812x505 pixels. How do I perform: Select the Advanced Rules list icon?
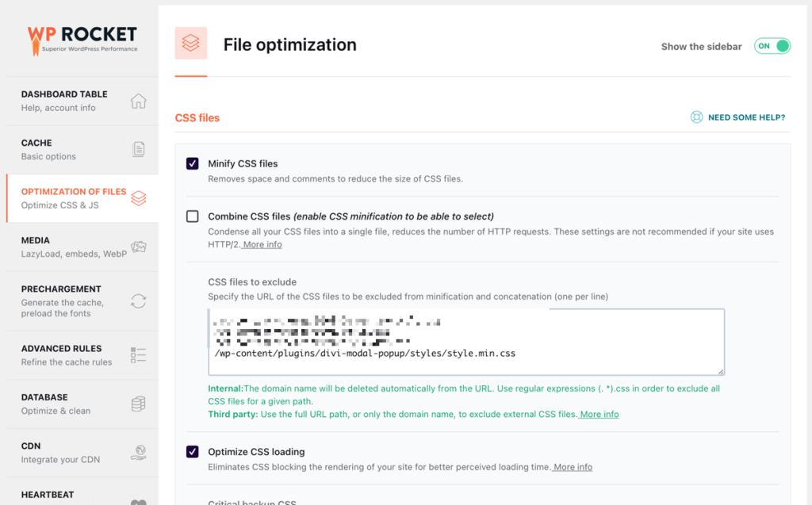(x=138, y=354)
